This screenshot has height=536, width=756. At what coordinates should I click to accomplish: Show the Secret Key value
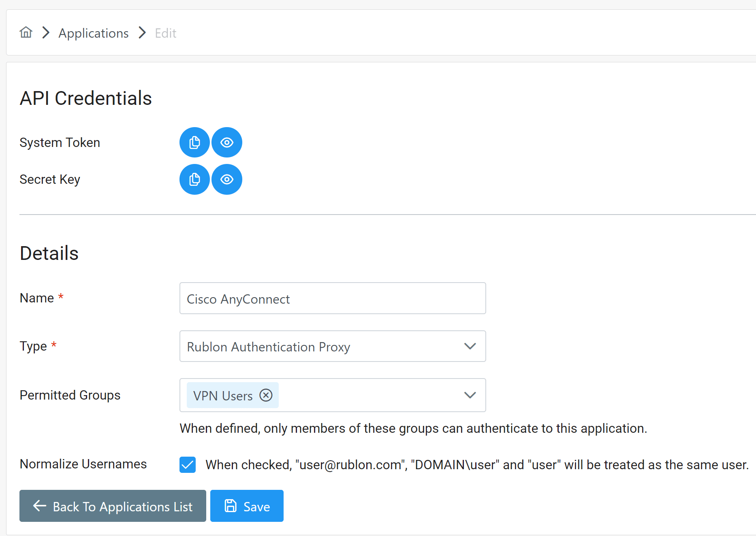(x=227, y=179)
